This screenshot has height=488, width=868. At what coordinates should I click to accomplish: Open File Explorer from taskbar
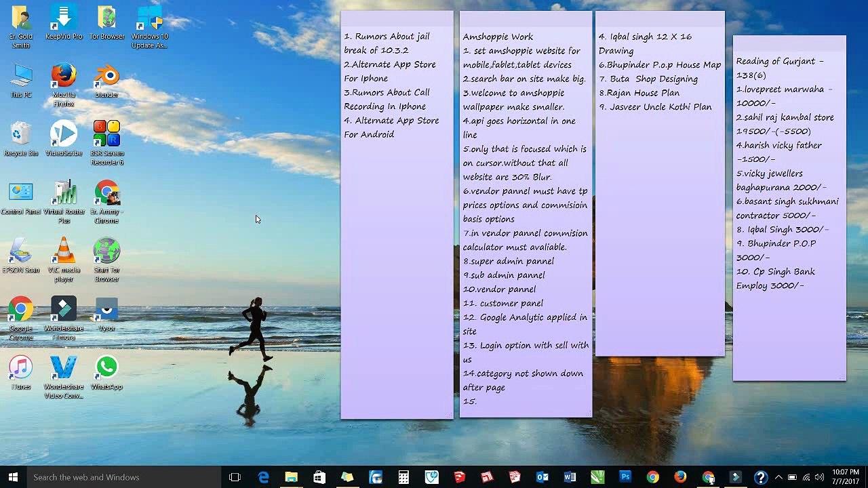[x=291, y=477]
